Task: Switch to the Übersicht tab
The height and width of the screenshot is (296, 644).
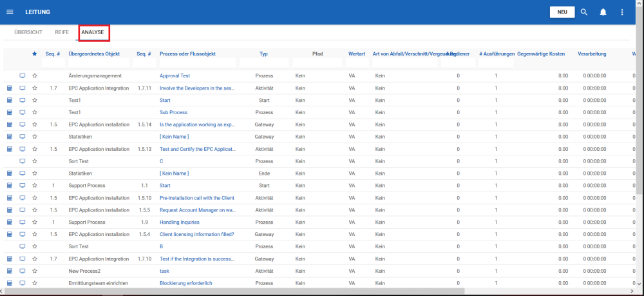Action: 28,32
